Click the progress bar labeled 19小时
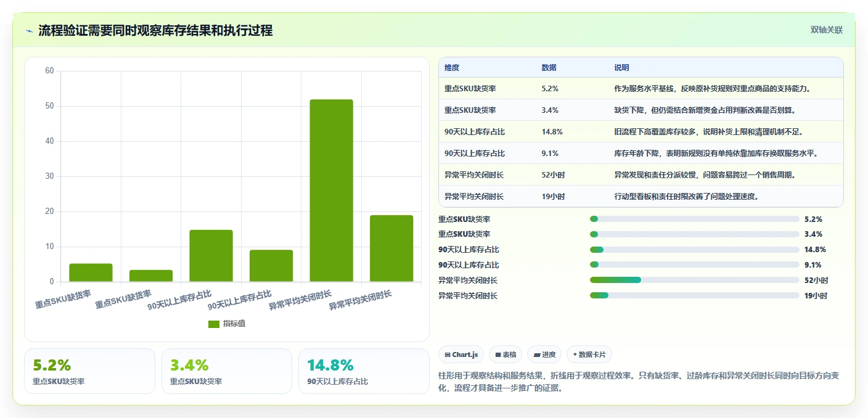The height and width of the screenshot is (418, 868). point(695,295)
